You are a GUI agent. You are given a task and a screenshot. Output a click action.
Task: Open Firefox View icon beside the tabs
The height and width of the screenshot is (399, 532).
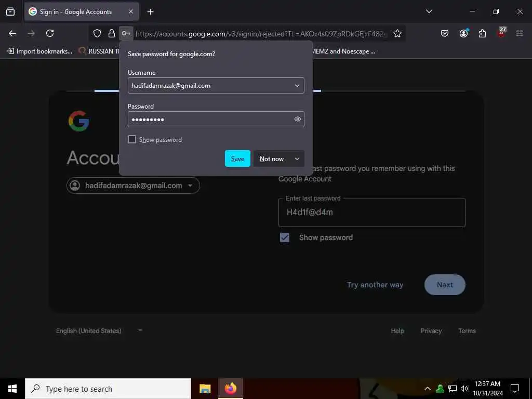click(x=10, y=12)
